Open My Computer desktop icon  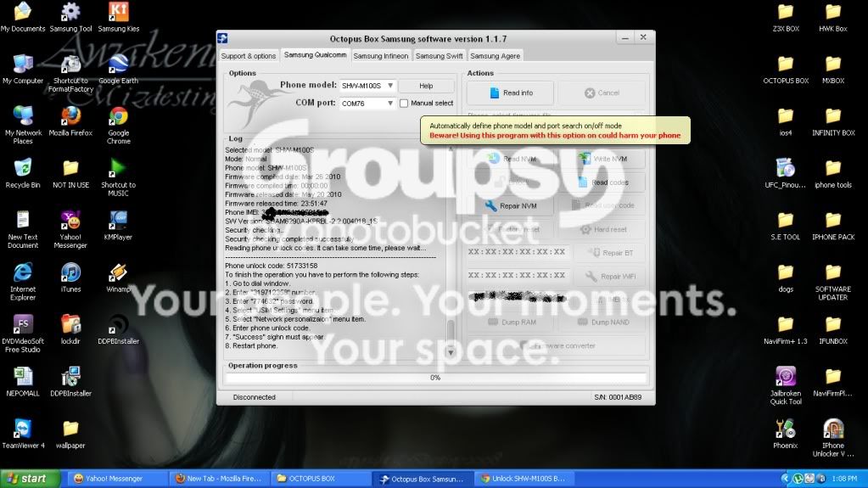23,69
